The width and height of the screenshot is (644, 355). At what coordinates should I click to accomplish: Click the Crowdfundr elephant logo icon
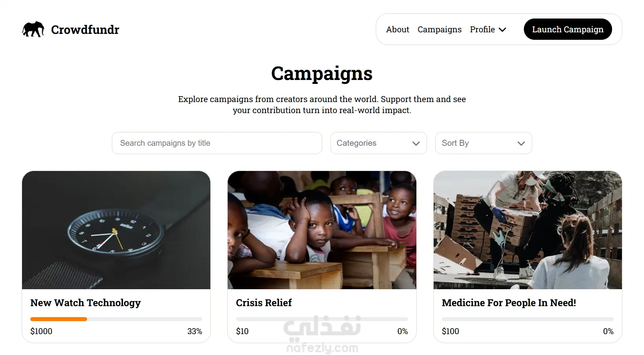click(x=33, y=30)
